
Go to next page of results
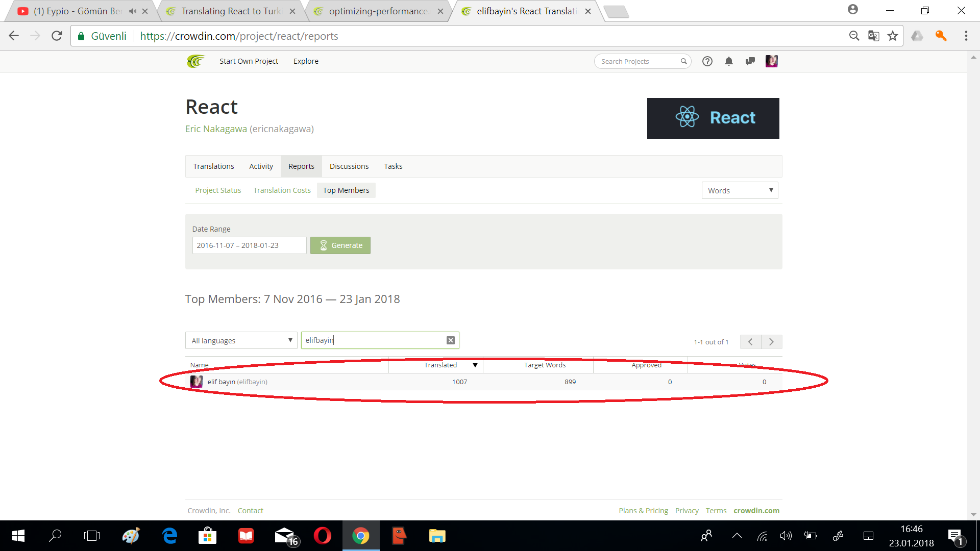click(772, 342)
